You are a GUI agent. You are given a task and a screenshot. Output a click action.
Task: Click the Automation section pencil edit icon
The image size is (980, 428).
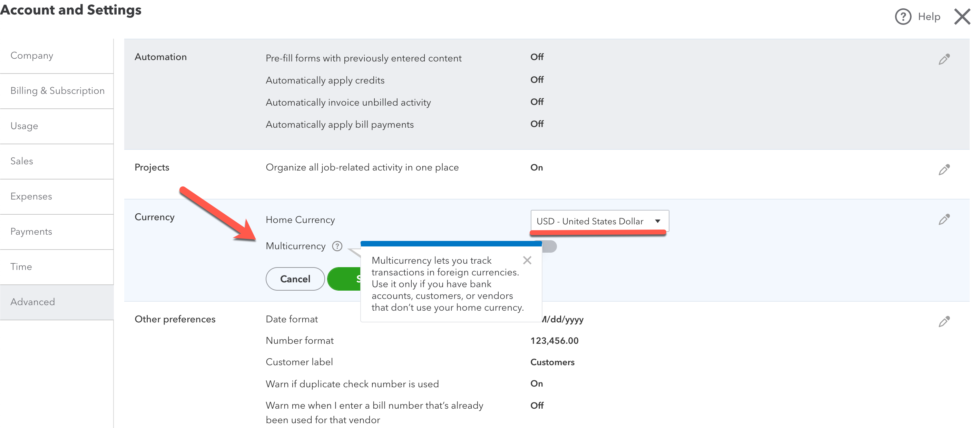point(943,59)
